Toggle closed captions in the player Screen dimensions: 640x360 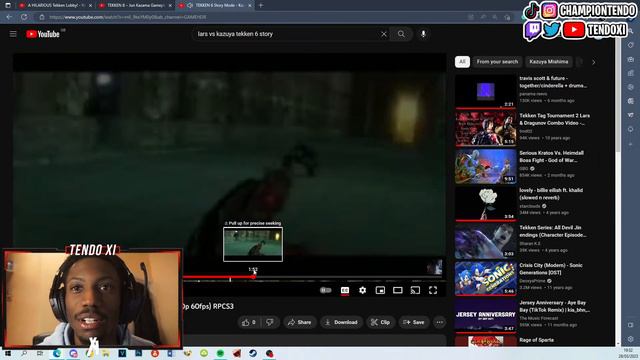[x=344, y=290]
